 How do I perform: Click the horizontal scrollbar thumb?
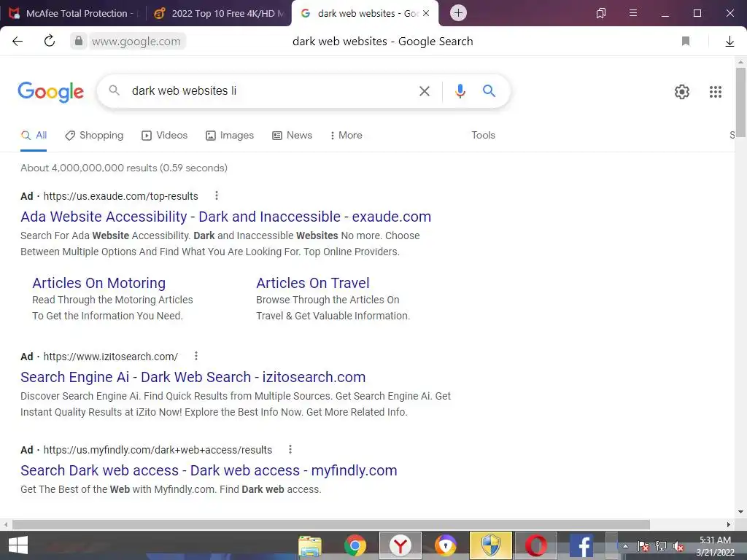tap(331, 524)
